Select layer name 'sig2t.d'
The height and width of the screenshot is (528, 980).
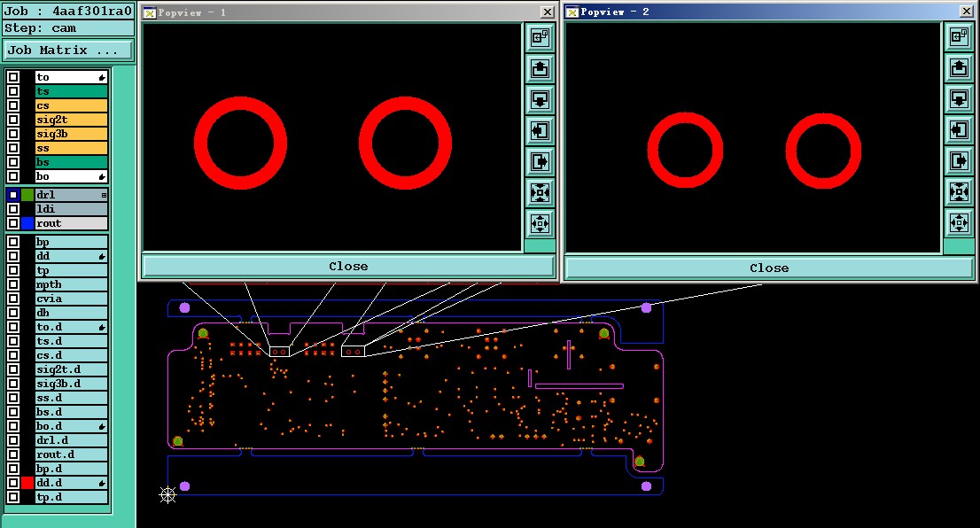pos(71,369)
